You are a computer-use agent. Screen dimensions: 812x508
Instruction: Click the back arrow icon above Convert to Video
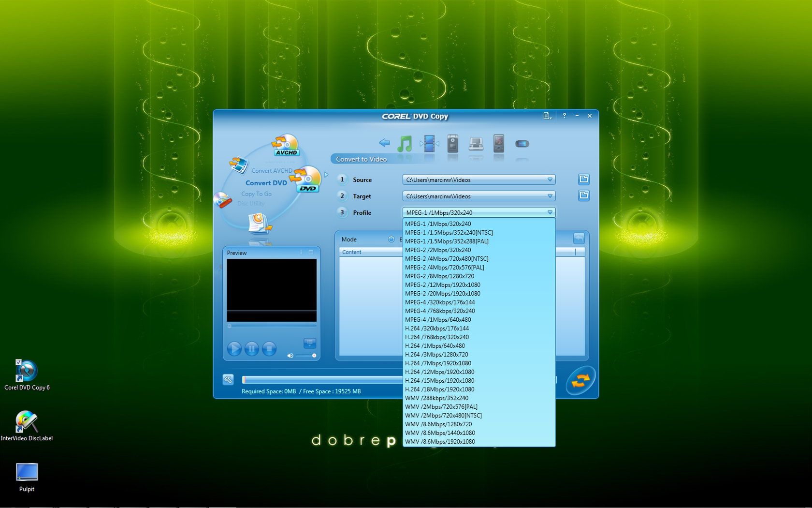pyautogui.click(x=384, y=143)
